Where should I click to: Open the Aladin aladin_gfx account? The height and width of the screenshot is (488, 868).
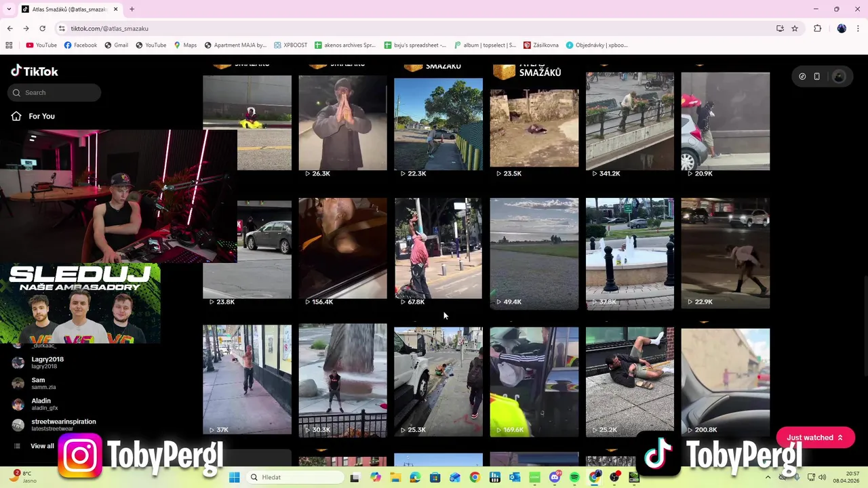coord(41,405)
